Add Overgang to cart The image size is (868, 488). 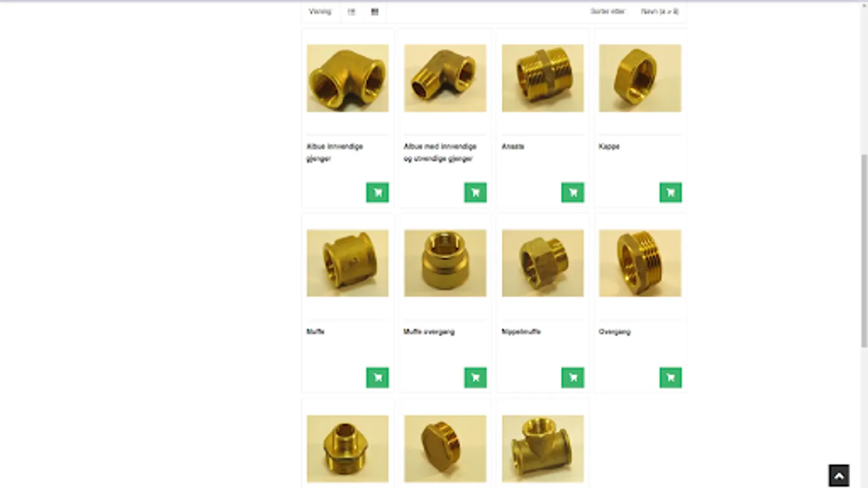tap(671, 378)
